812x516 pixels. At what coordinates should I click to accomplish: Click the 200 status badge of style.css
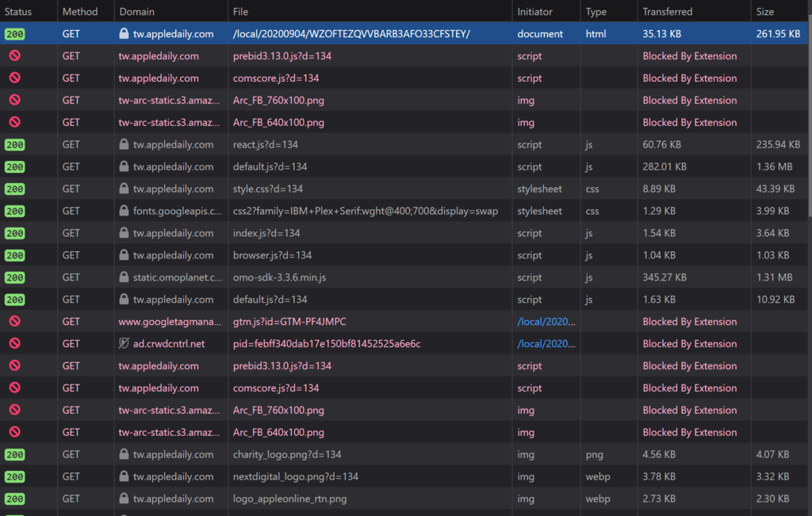(14, 189)
